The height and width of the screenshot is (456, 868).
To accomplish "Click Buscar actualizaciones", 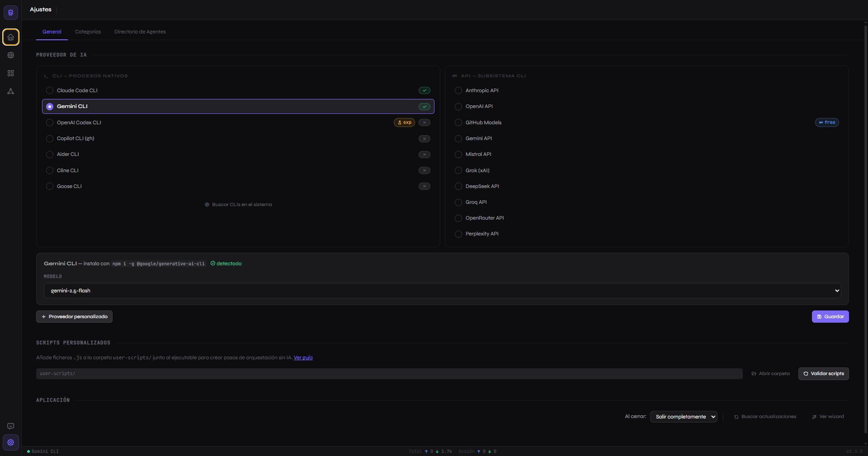I will (765, 417).
